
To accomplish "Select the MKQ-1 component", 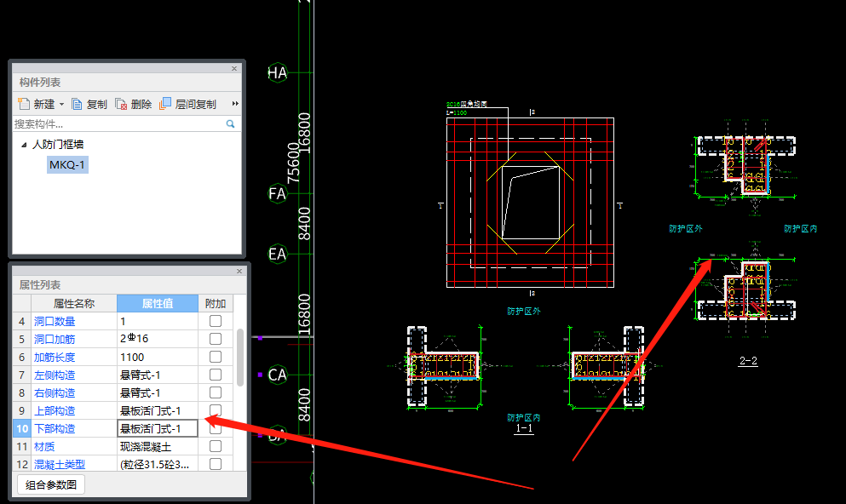I will tap(67, 165).
